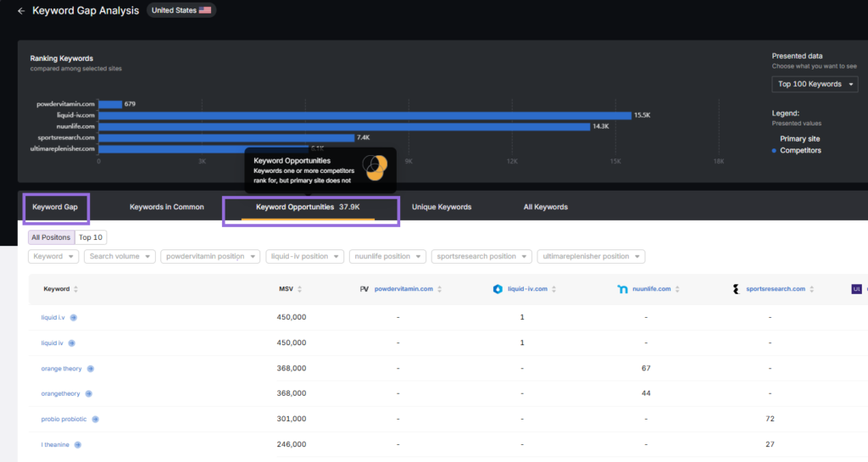
Task: Click the Venn diagram tooltip icon
Action: coord(375,167)
